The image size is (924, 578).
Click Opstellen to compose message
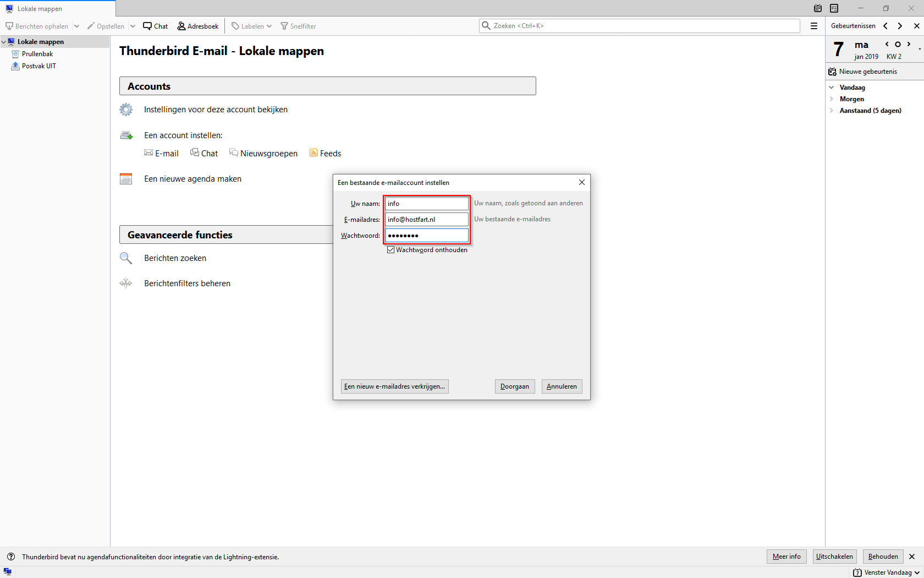[106, 26]
